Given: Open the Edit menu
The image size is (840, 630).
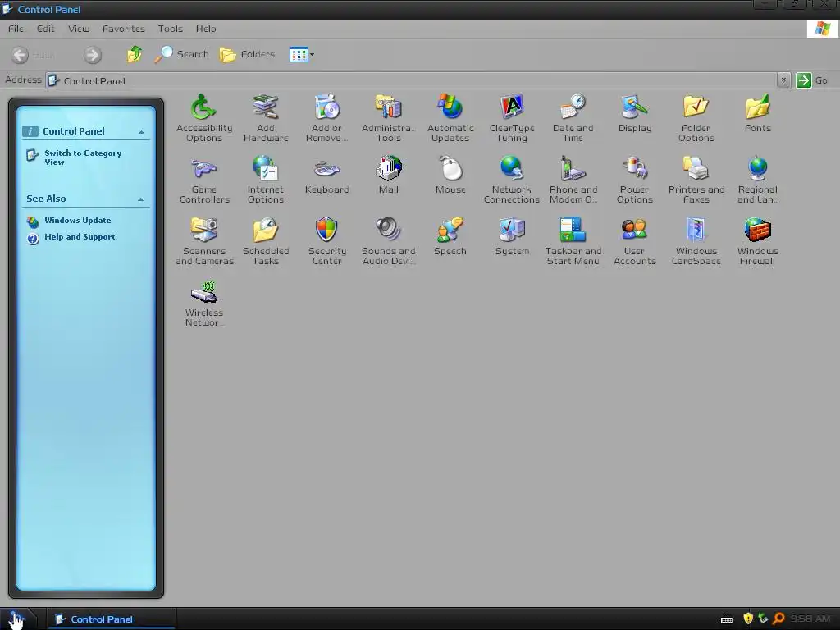Looking at the screenshot, I should pos(46,29).
